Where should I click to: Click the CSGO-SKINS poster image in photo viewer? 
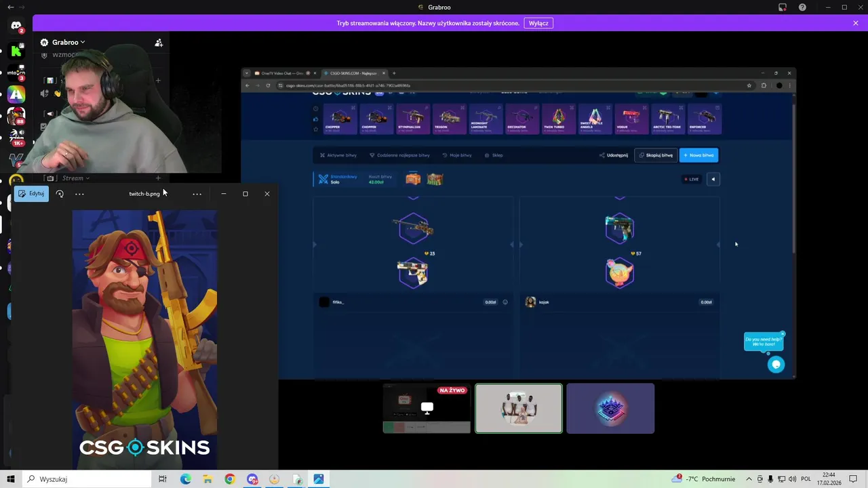(x=144, y=340)
